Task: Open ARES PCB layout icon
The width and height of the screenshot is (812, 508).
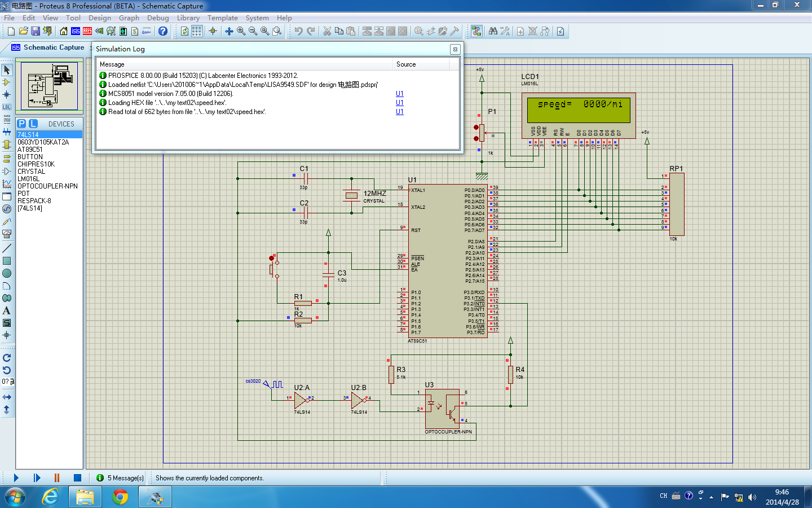Action: (87, 31)
